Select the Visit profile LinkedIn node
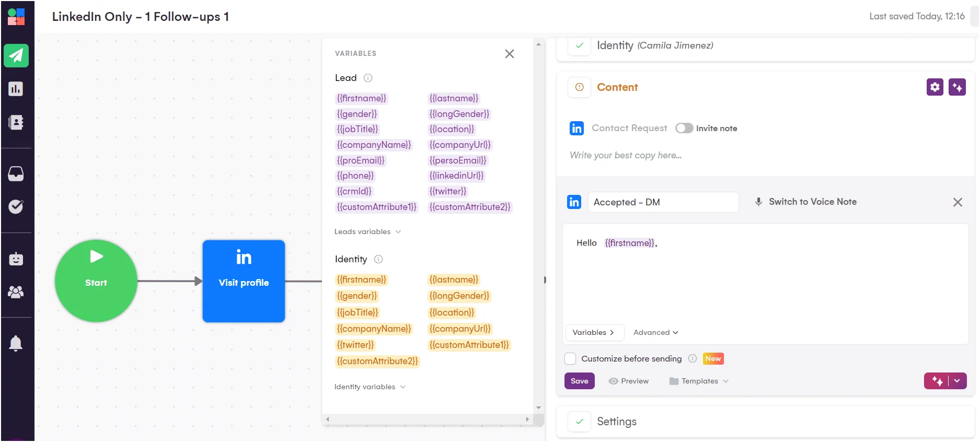Screen dimensions: 980x442 point(244,281)
